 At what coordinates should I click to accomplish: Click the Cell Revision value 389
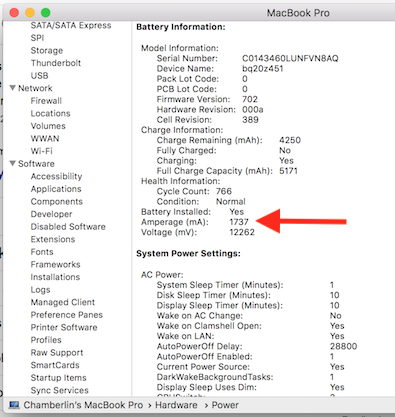(250, 120)
